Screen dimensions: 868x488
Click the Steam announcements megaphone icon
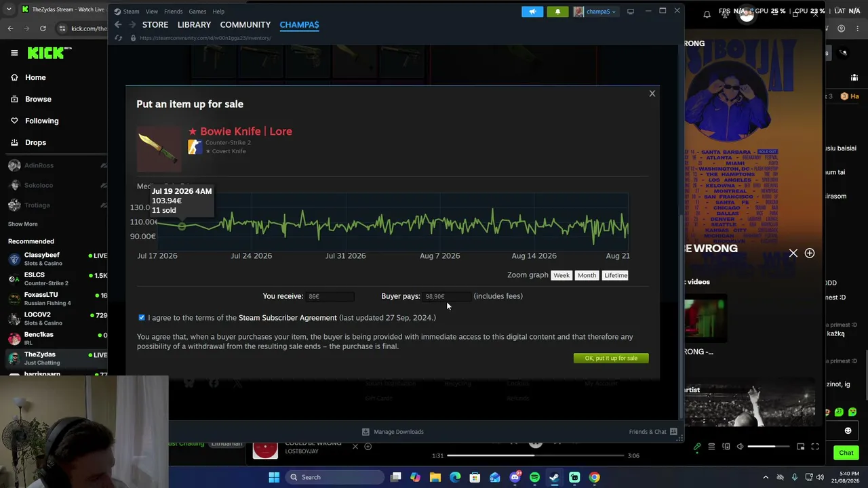(x=532, y=12)
